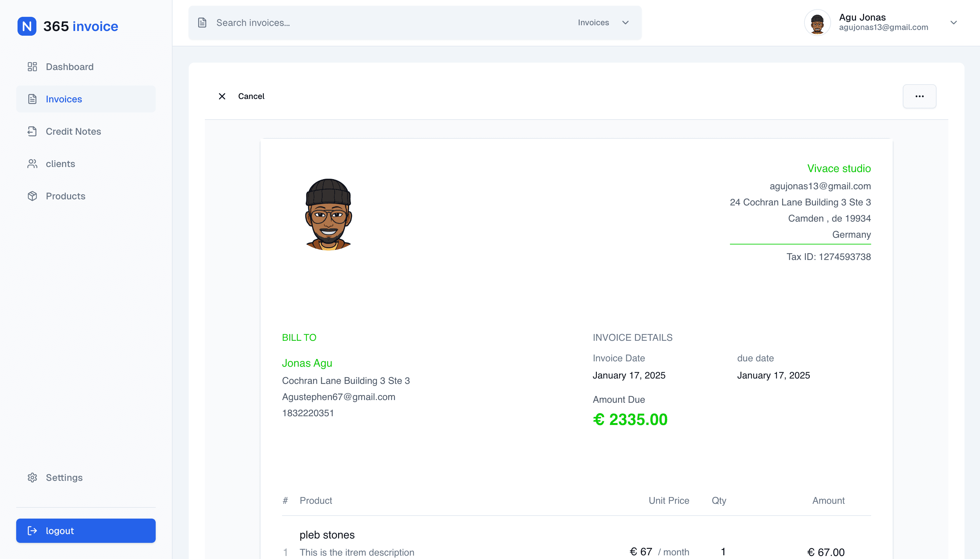The image size is (980, 559).
Task: Click the Cancel label
Action: (x=252, y=96)
